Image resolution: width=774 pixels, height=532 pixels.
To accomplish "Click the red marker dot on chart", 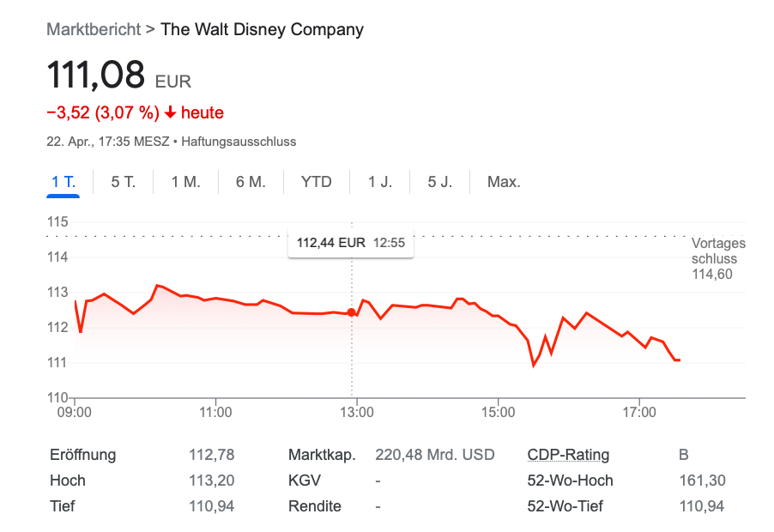I will [351, 312].
